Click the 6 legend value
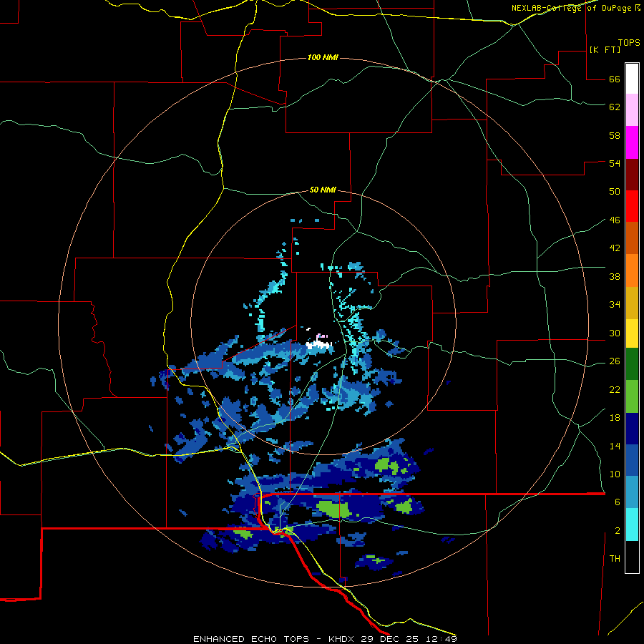 [617, 502]
